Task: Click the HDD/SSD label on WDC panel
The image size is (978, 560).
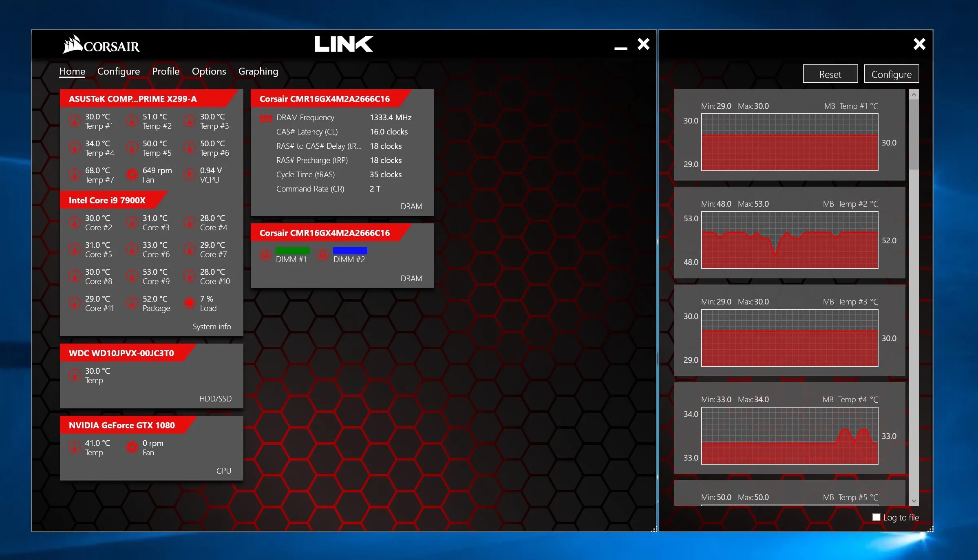Action: pos(215,399)
